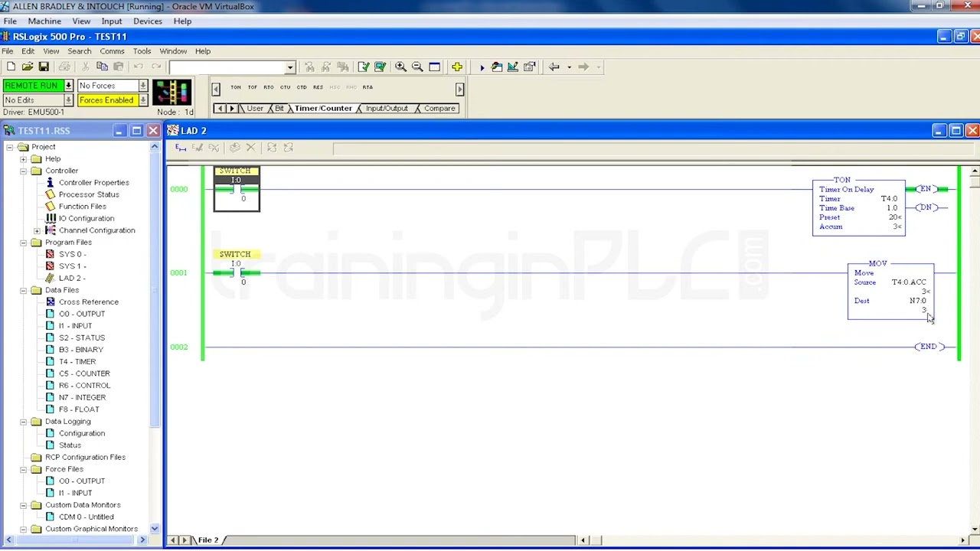Switch to the Input/Output instruction tab
Screen dimensions: 980x551
click(x=387, y=109)
